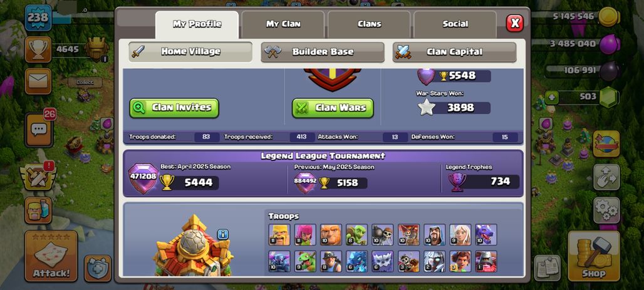Viewport: 644px width, 290px height.
Task: Open the army barbarian icon
Action: pyautogui.click(x=38, y=210)
